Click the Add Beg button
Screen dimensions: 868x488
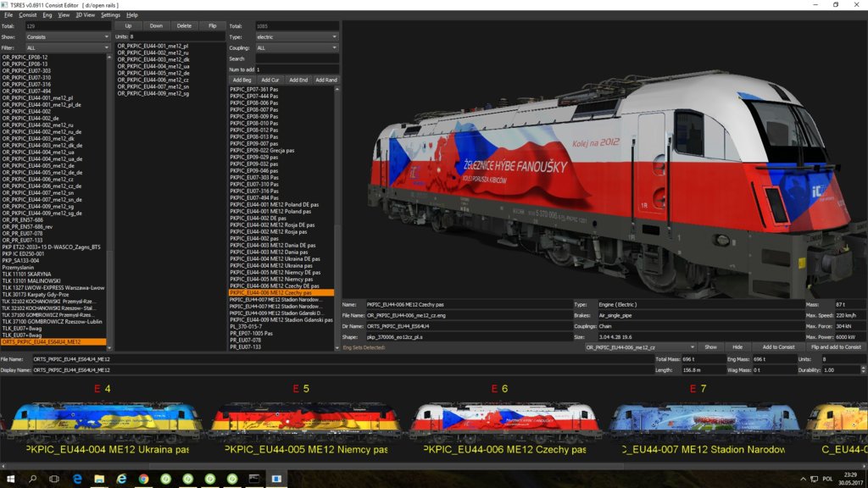[242, 80]
